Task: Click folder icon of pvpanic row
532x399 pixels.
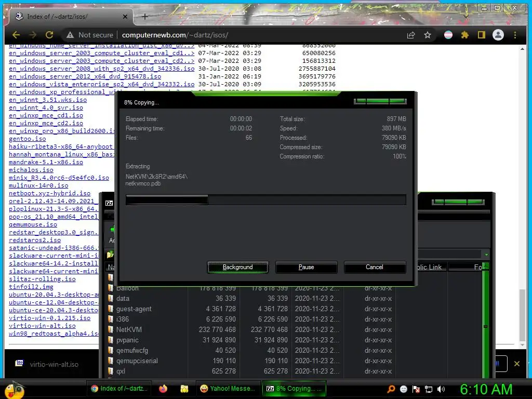Action: [110, 340]
